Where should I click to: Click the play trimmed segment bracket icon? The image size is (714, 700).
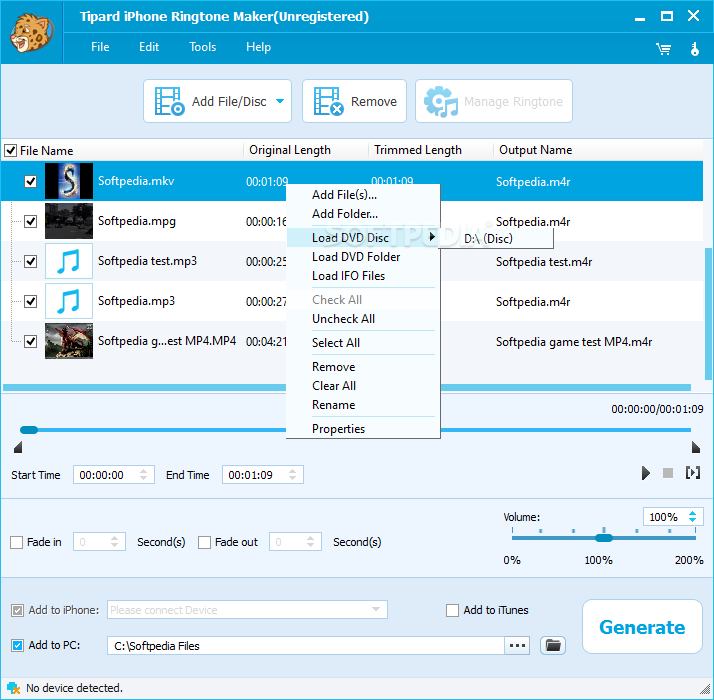[x=693, y=473]
